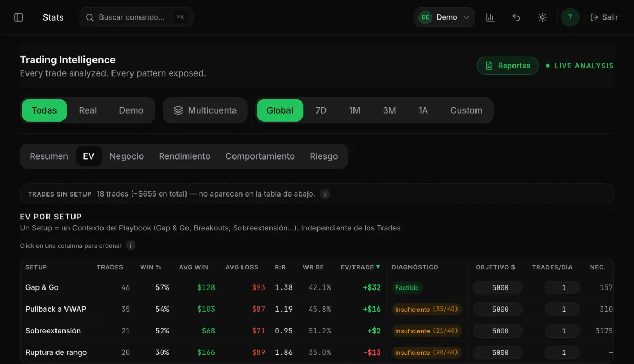Select the 3M time range
The height and width of the screenshot is (364, 634).
pos(389,110)
